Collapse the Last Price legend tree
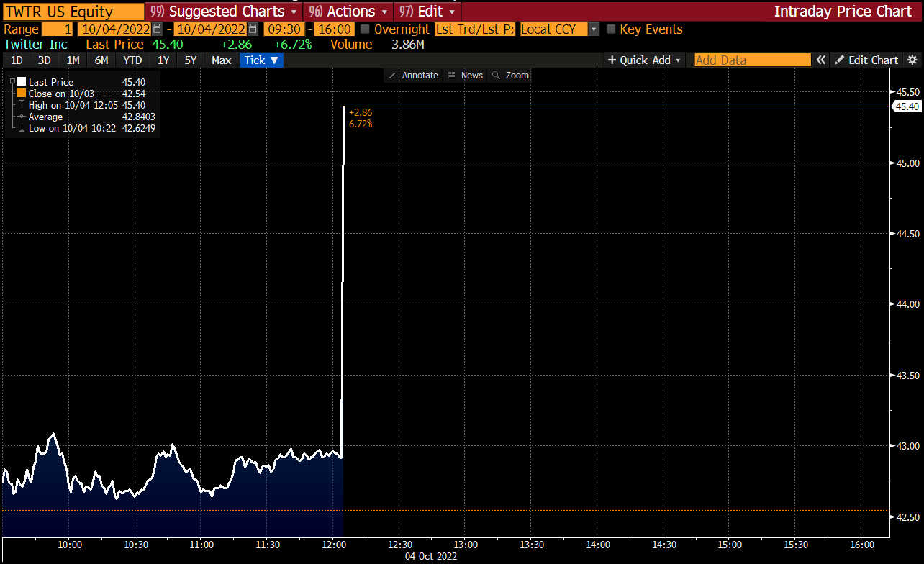The height and width of the screenshot is (564, 924). [12, 82]
